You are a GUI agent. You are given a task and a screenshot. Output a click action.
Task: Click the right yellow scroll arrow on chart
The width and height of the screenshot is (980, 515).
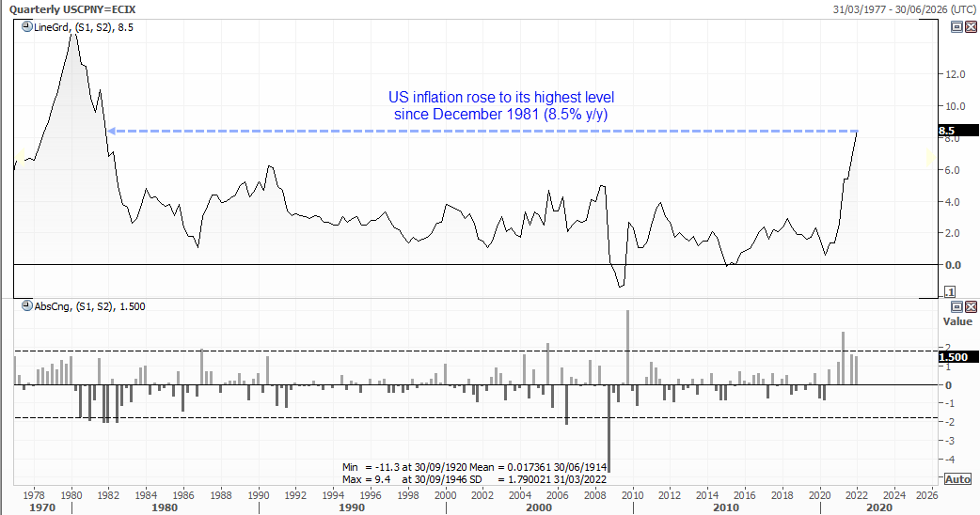pos(930,157)
